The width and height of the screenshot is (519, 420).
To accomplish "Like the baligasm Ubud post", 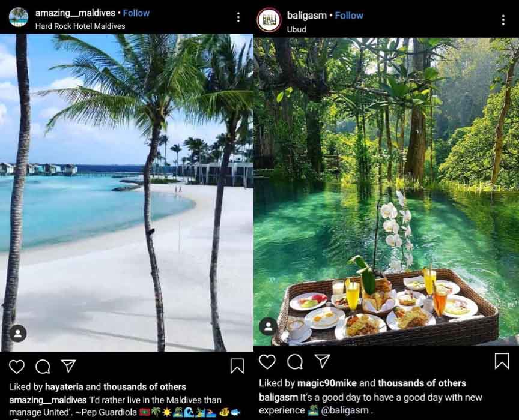I will (267, 362).
